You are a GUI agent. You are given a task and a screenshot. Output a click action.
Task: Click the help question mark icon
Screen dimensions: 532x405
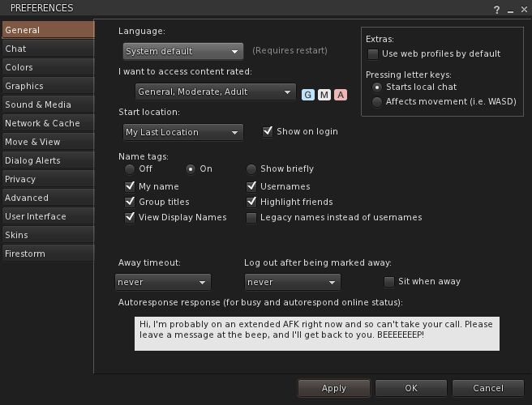pyautogui.click(x=496, y=9)
